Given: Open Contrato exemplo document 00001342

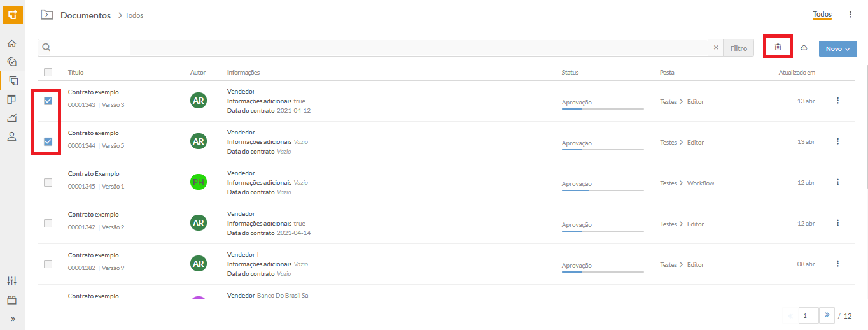Looking at the screenshot, I should coord(94,215).
